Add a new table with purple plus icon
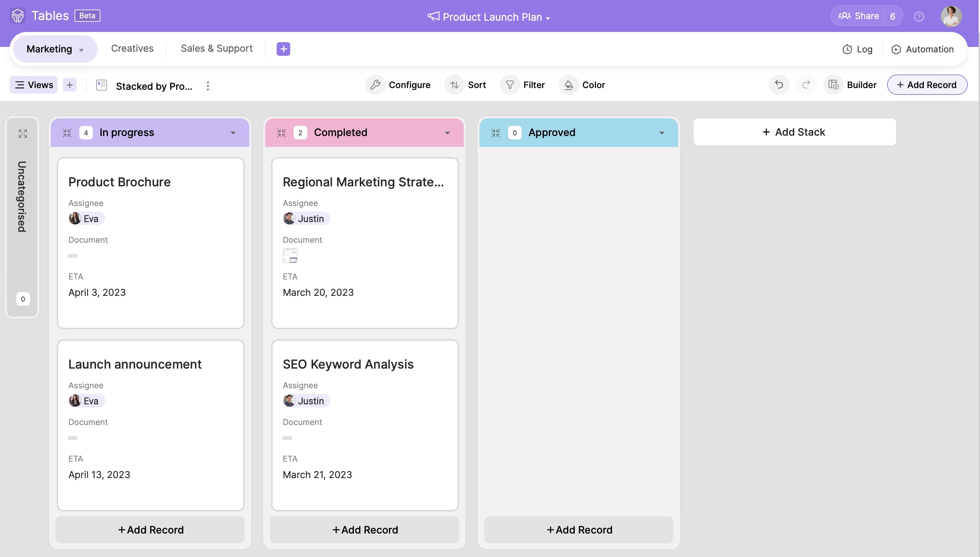Image resolution: width=980 pixels, height=557 pixels. point(283,49)
